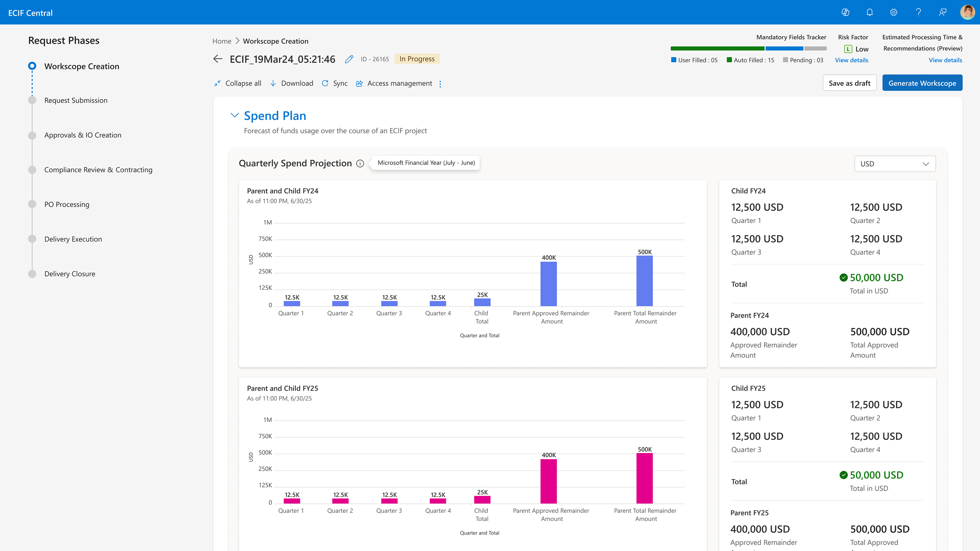Click the Copilot icon in header
980x551 pixels.
coord(845,13)
